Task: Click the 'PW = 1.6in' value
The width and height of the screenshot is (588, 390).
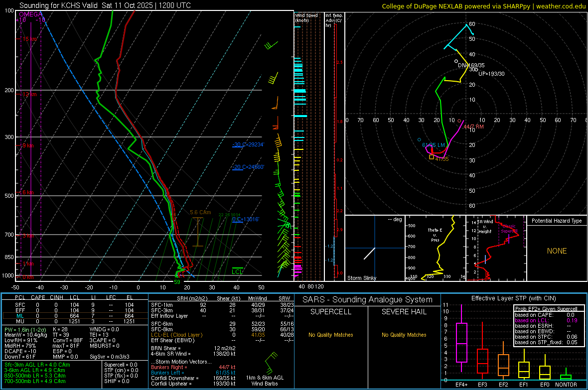Action: coord(25,329)
